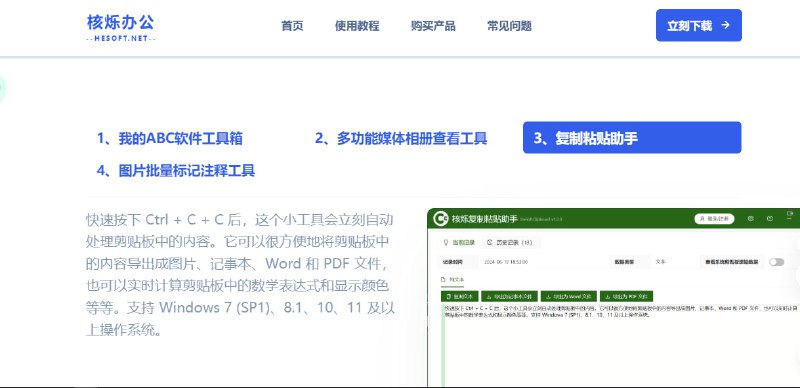Click the green 复制文本 button
Screen dimensions: 800x388
coord(459,296)
